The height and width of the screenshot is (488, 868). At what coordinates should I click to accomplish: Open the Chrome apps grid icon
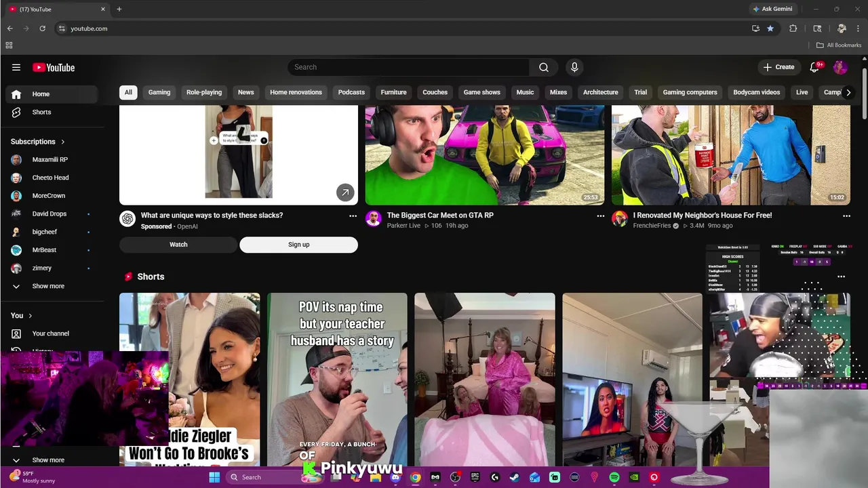click(x=9, y=45)
